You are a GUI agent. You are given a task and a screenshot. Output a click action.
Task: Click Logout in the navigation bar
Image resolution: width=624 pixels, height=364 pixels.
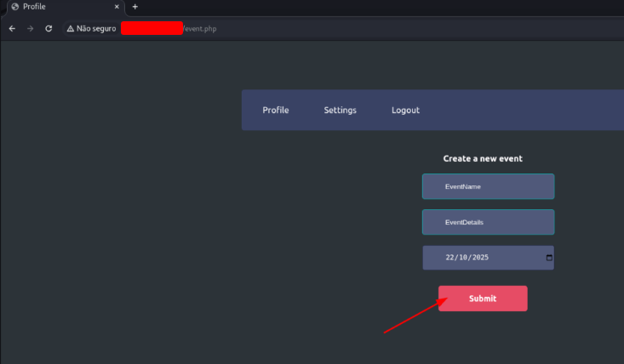click(x=405, y=111)
